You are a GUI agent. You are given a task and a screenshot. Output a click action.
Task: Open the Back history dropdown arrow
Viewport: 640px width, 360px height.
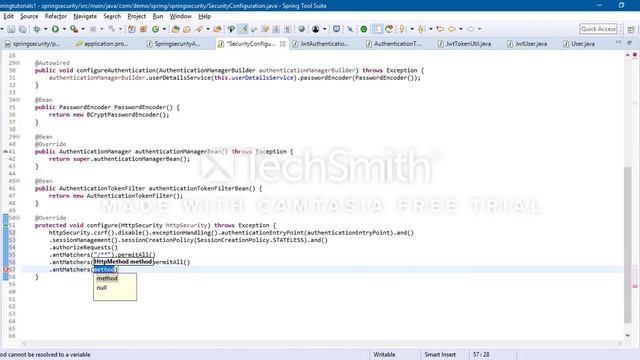click(461, 29)
